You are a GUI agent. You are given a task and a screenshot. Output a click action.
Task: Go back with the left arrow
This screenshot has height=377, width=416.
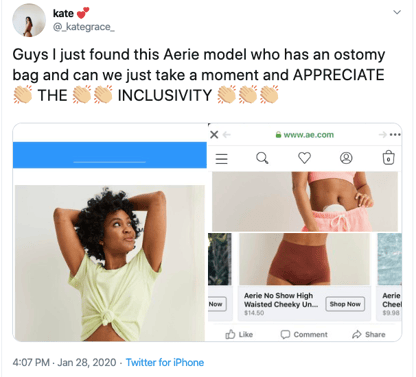[x=227, y=135]
